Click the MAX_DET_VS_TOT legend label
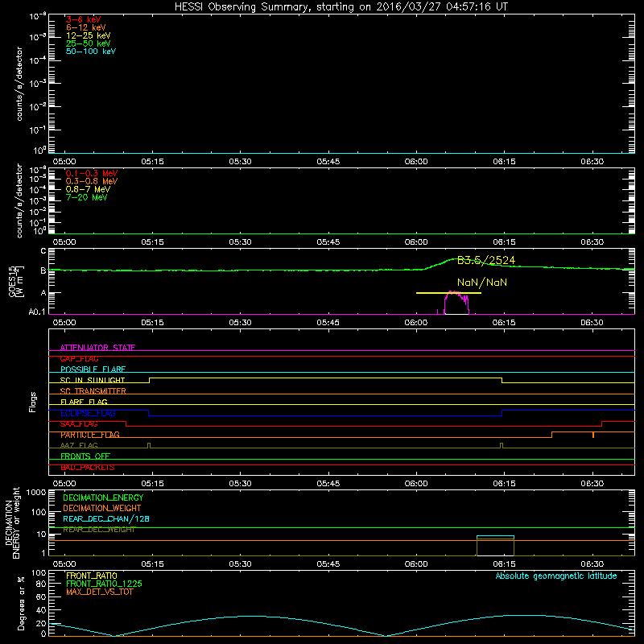 99,592
